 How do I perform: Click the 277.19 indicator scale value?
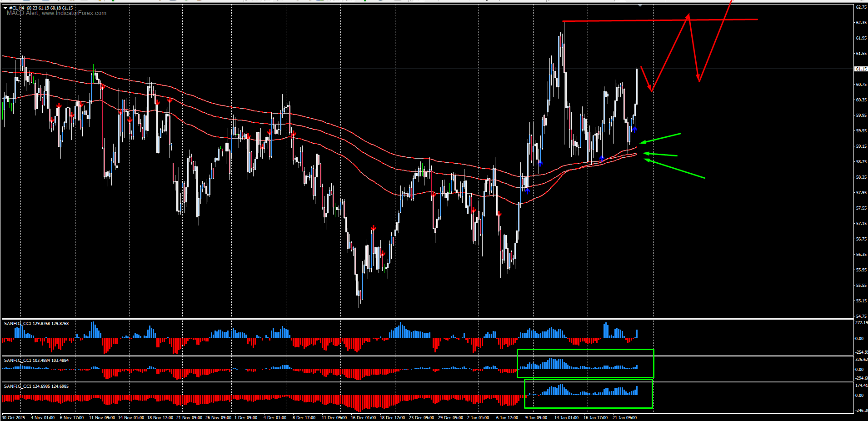point(861,323)
